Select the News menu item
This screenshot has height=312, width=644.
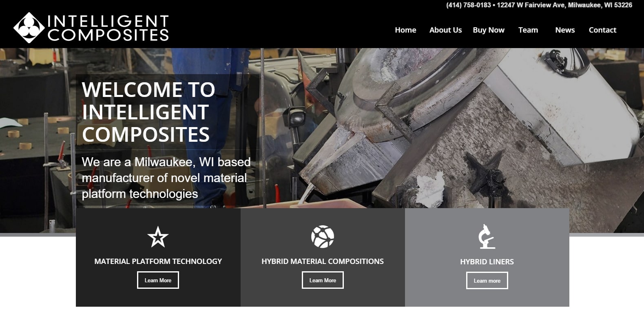point(565,30)
